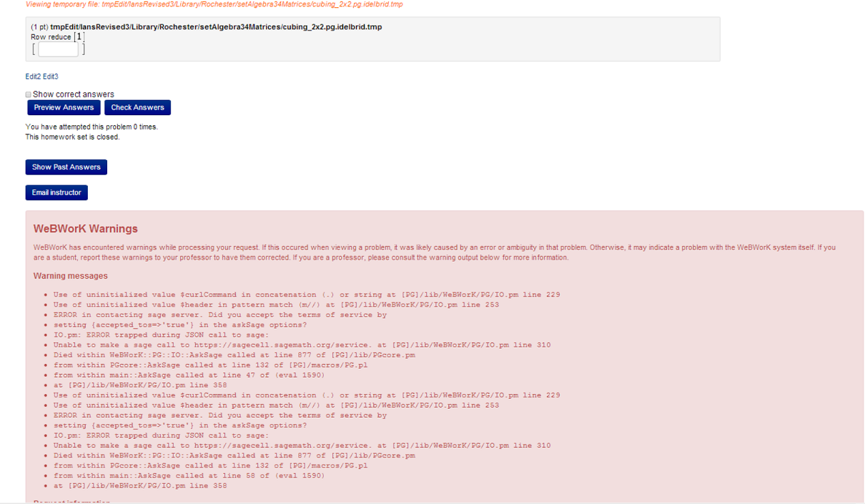Viewport: 865px width, 504px height.
Task: Select the bold problem file path text
Action: 216,27
